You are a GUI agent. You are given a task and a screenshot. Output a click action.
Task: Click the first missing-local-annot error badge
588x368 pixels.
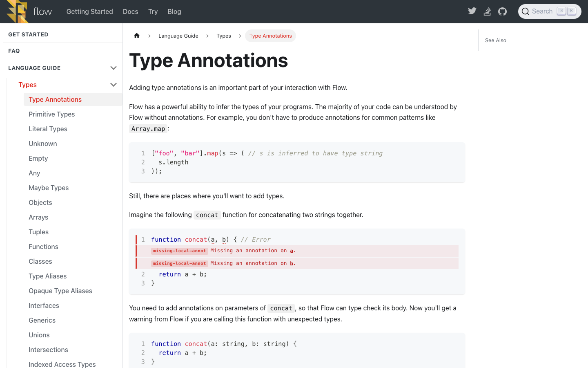tap(180, 251)
